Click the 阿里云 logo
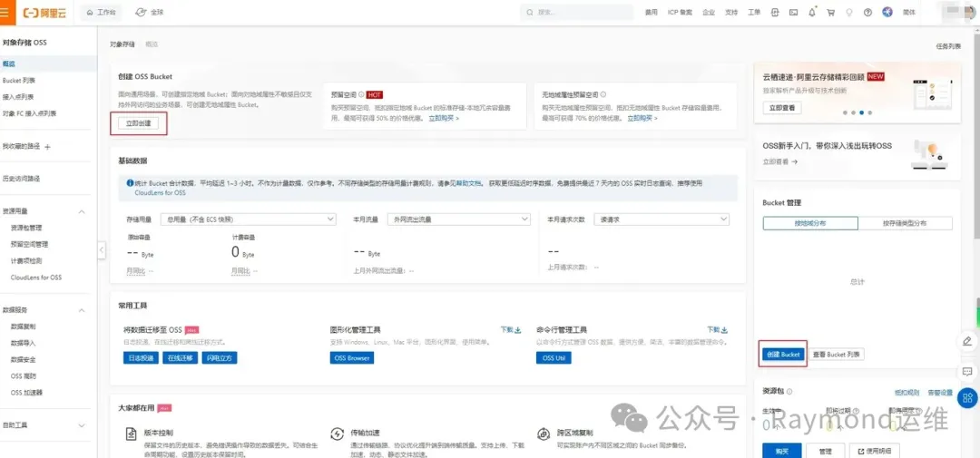This screenshot has width=980, height=458. tap(44, 13)
